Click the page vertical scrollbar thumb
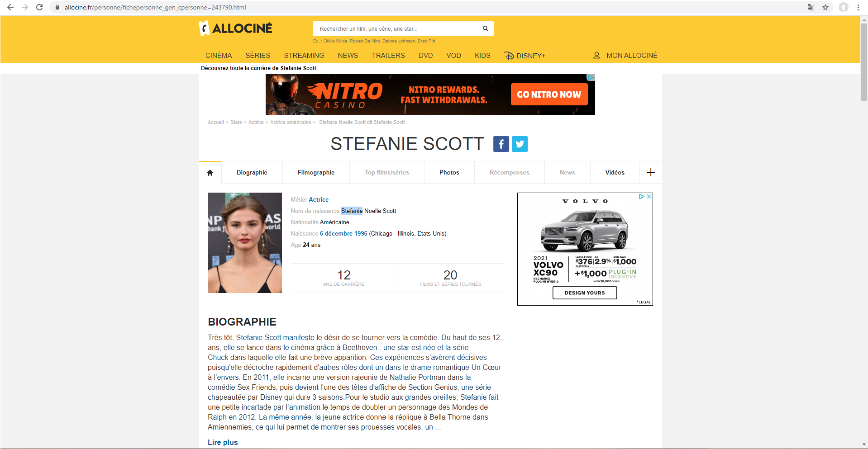Image resolution: width=868 pixels, height=449 pixels. tap(864, 61)
